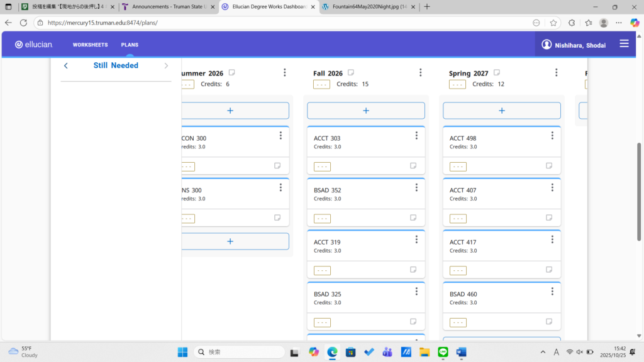This screenshot has height=362, width=644.
Task: Expand the options menu on ACCT 407 card
Action: point(552,187)
